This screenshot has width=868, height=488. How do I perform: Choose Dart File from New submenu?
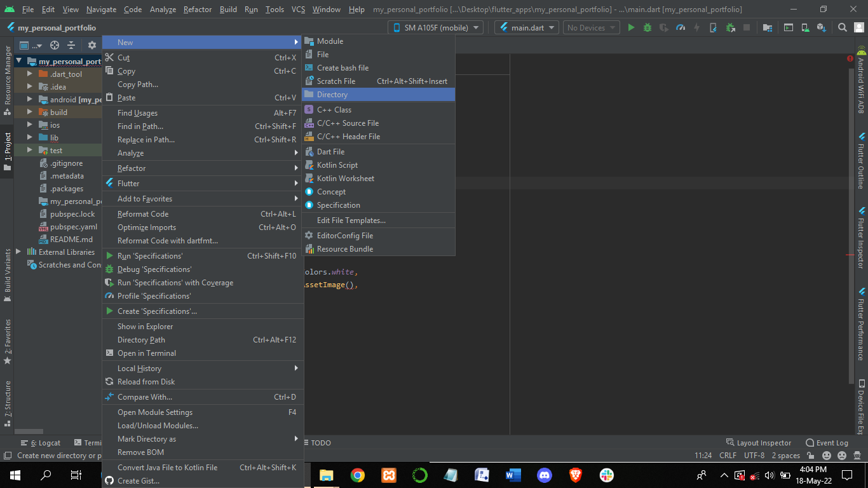click(x=379, y=152)
